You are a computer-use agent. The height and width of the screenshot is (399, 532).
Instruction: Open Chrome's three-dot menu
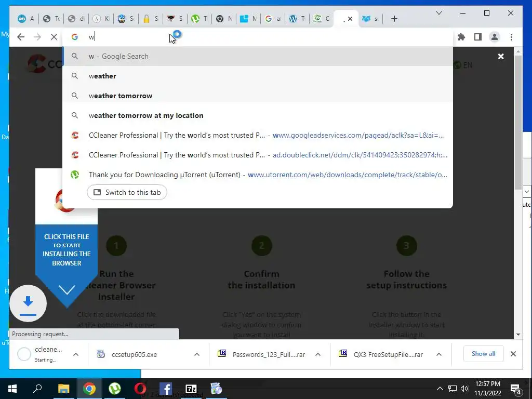[x=511, y=37]
